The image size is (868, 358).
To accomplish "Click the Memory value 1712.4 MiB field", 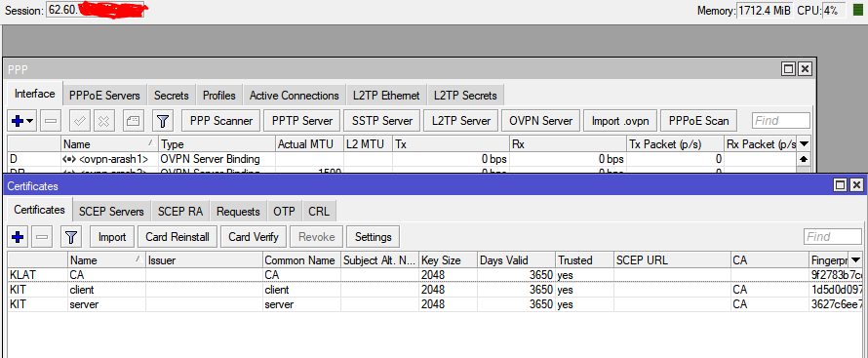I will pyautogui.click(x=765, y=11).
